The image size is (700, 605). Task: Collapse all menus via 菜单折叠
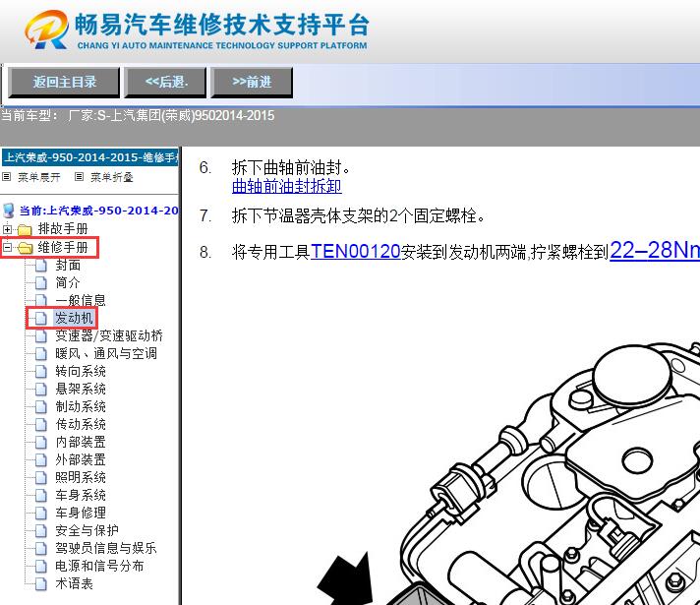click(x=112, y=177)
